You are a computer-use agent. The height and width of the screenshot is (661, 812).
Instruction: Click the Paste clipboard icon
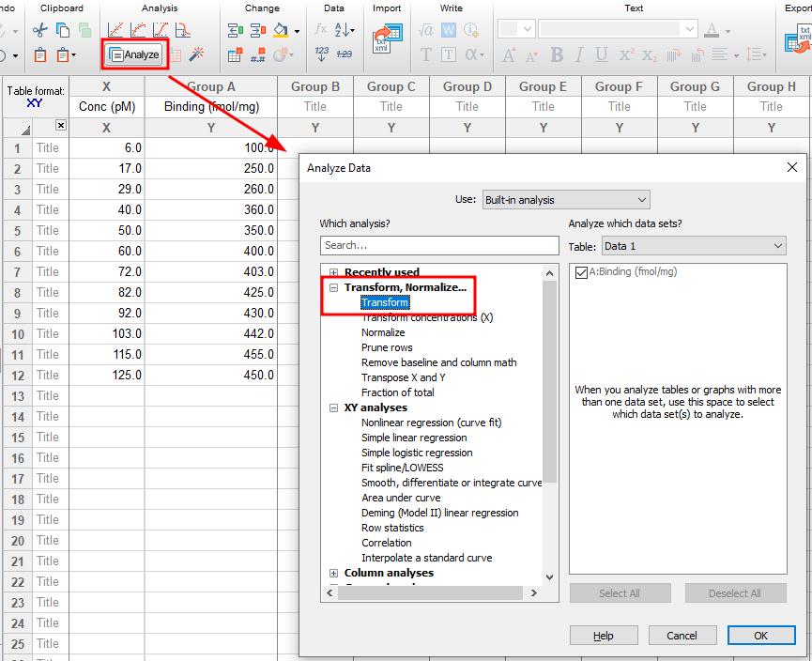coord(39,54)
